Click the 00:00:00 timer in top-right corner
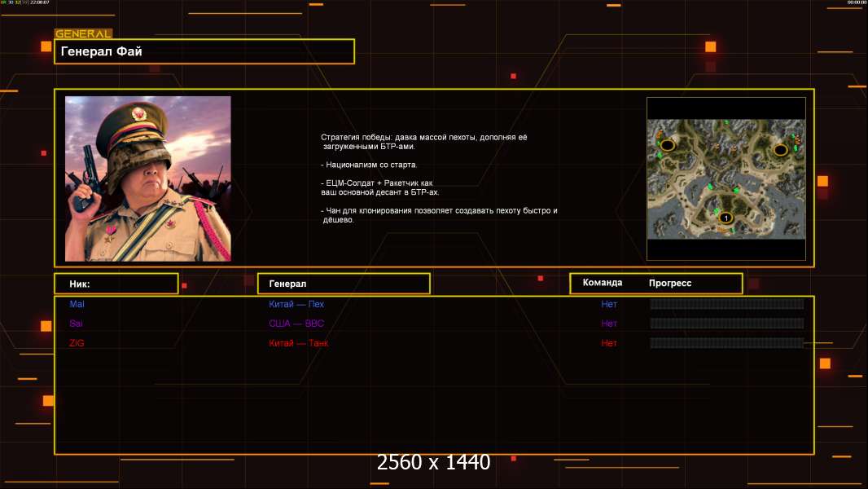This screenshot has width=868, height=489. point(857,2)
